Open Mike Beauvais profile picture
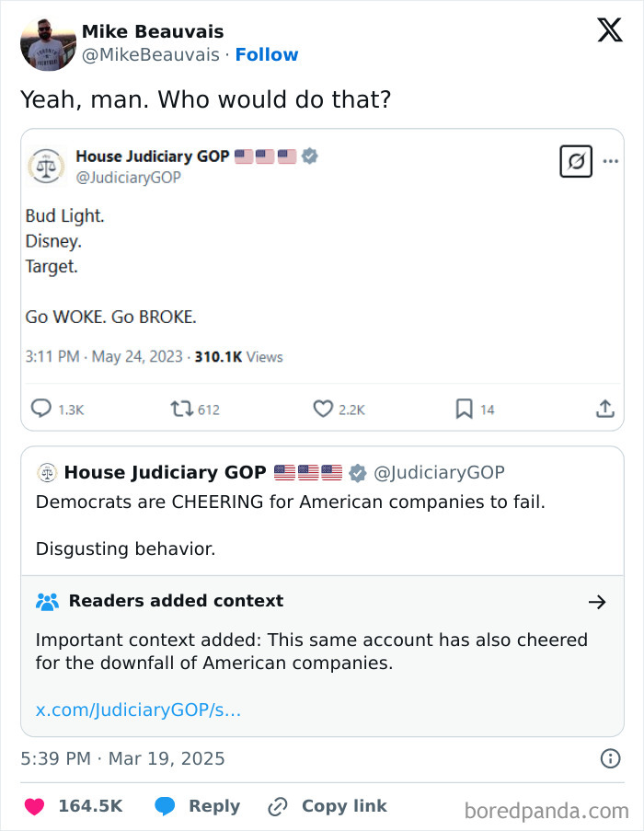Image resolution: width=644 pixels, height=831 pixels. (x=48, y=43)
